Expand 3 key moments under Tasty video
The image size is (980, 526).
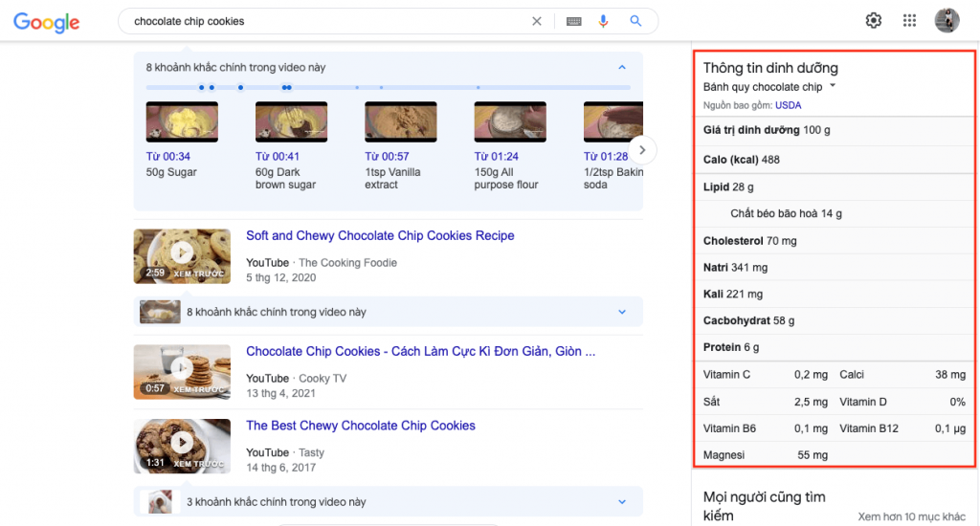tap(389, 502)
